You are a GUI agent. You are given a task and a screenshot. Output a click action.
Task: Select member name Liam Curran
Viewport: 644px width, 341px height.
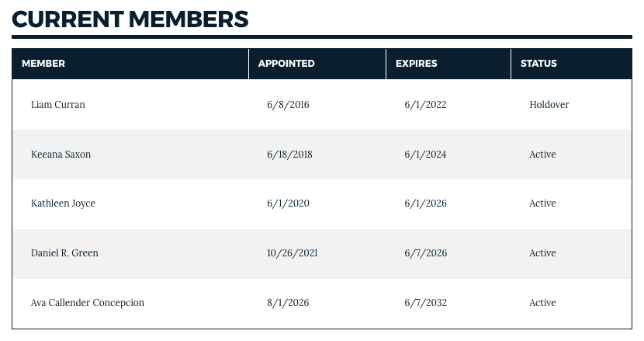58,105
